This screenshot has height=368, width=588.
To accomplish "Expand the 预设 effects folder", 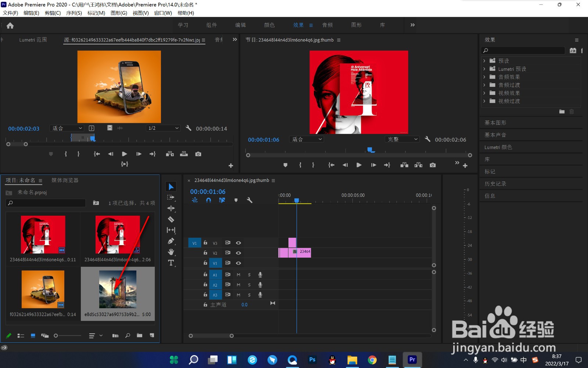I will 484,61.
